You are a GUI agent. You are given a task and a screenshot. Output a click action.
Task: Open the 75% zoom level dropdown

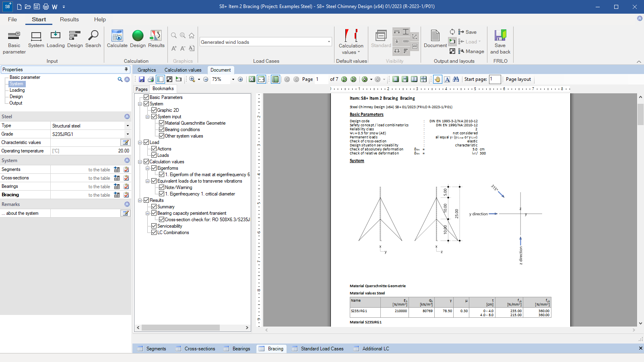[x=233, y=79]
